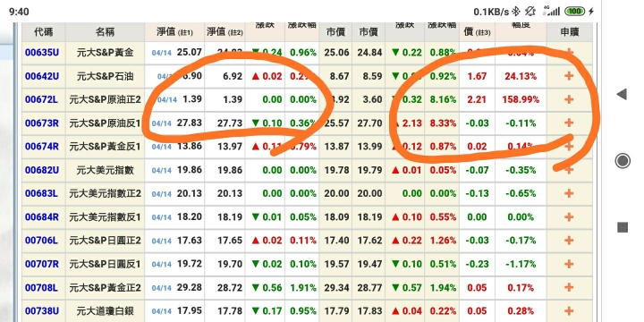Tap the plus icon for 00738U row
Image resolution: width=644 pixels, height=322 pixels.
(x=569, y=311)
